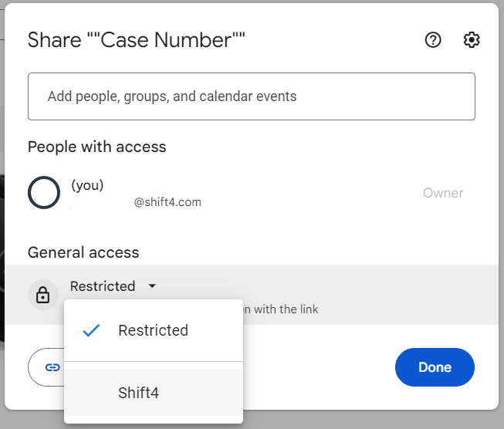Click the Restricted access dropdown label
Viewport: 504px width, 429px height.
coord(103,286)
